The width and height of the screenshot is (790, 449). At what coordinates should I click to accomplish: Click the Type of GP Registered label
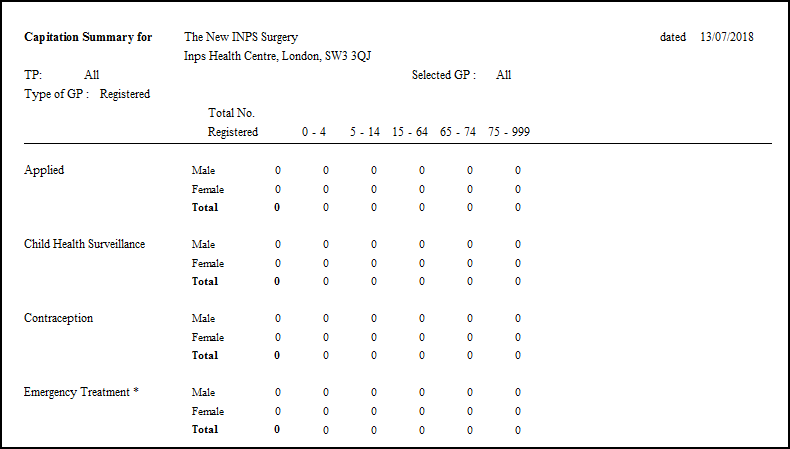87,94
